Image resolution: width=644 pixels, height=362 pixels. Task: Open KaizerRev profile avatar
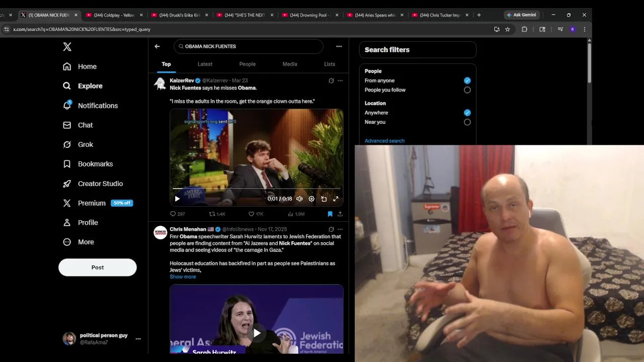(x=160, y=84)
